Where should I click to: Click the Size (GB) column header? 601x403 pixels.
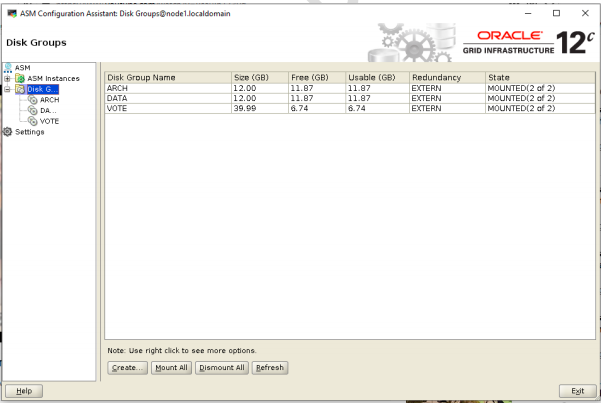(x=260, y=77)
